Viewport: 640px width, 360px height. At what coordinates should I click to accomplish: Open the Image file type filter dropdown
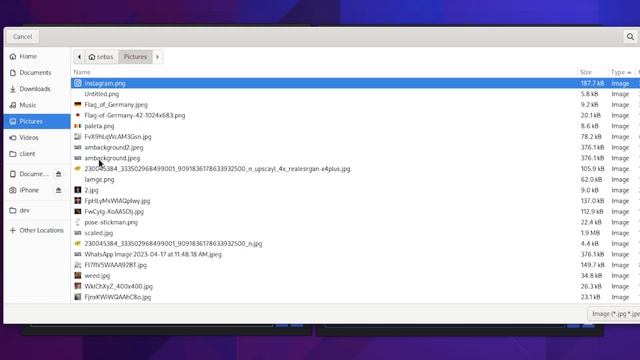(x=614, y=314)
